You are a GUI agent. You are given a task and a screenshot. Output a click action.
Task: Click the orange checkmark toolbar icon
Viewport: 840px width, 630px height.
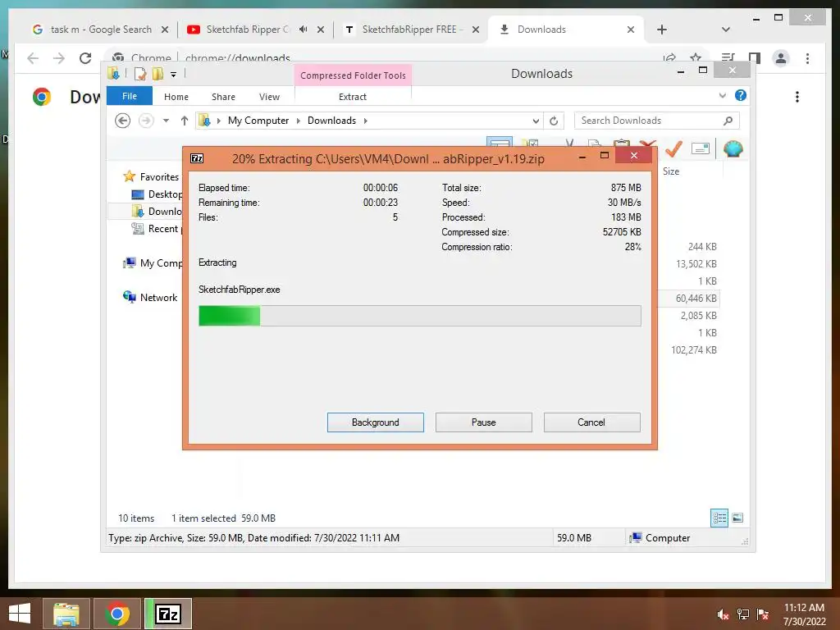coord(673,148)
